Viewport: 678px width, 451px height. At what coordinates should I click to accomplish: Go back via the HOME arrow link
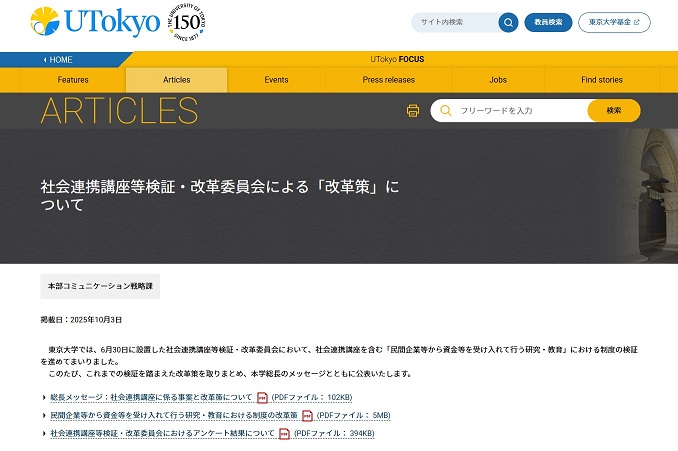(x=58, y=59)
